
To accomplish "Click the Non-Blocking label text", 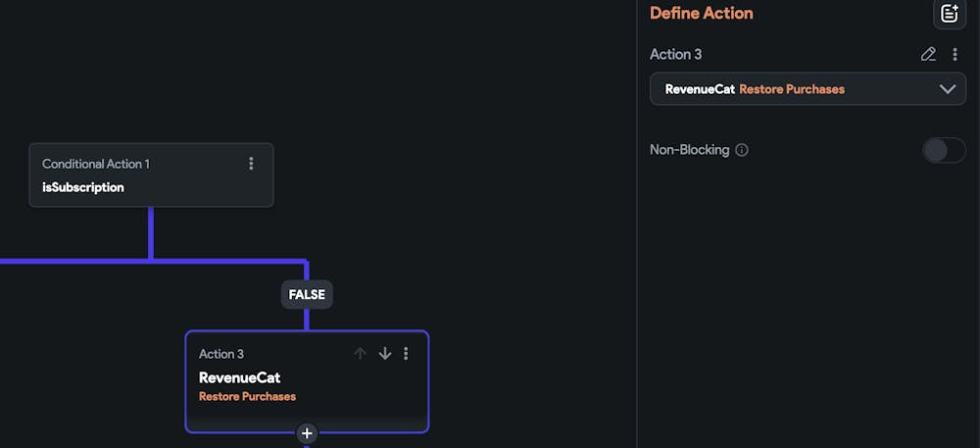I will (689, 150).
